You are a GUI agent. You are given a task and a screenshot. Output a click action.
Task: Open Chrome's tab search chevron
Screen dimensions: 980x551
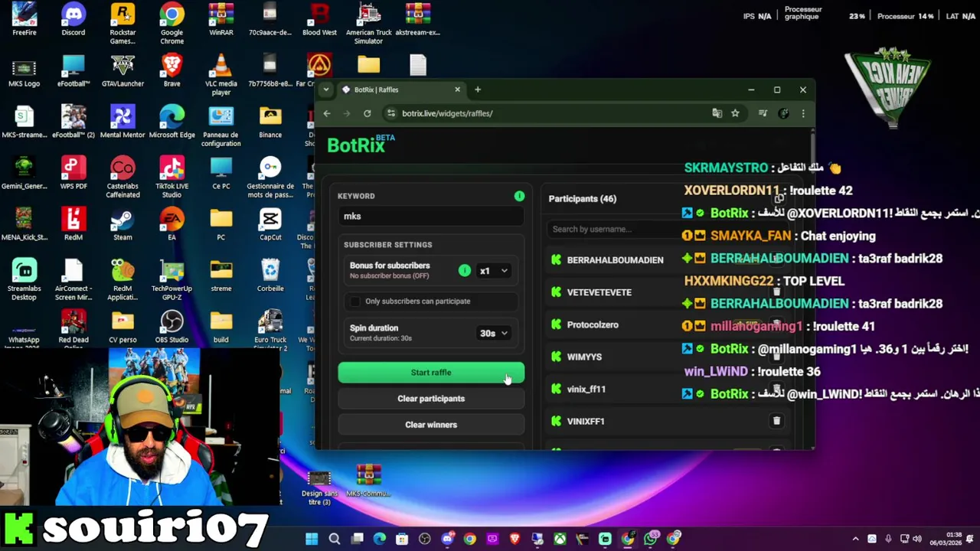[326, 90]
